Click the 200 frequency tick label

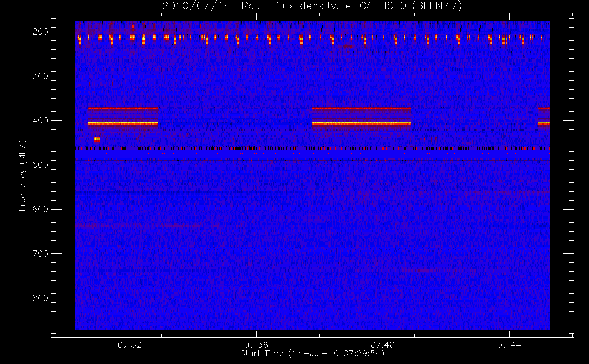40,32
